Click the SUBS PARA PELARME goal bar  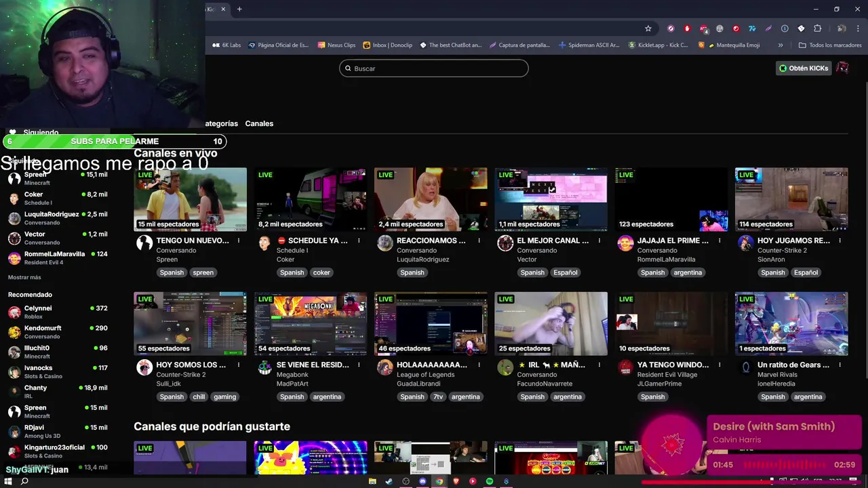pyautogui.click(x=114, y=142)
